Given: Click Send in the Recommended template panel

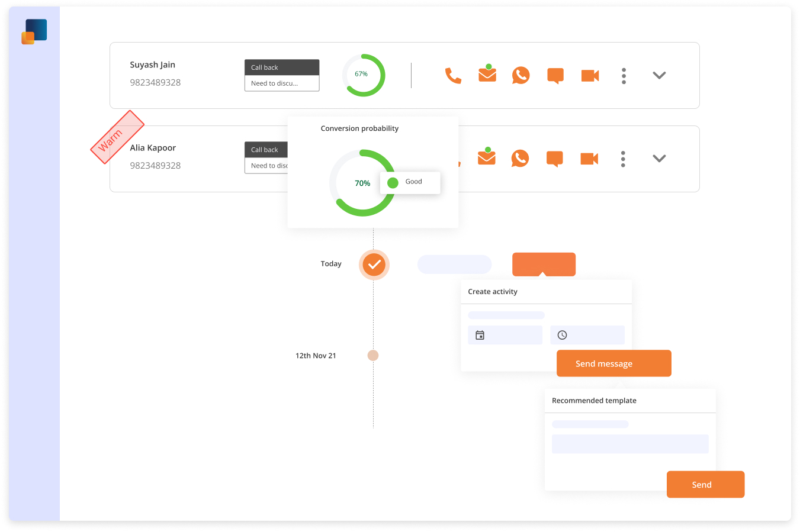Looking at the screenshot, I should 705,484.
